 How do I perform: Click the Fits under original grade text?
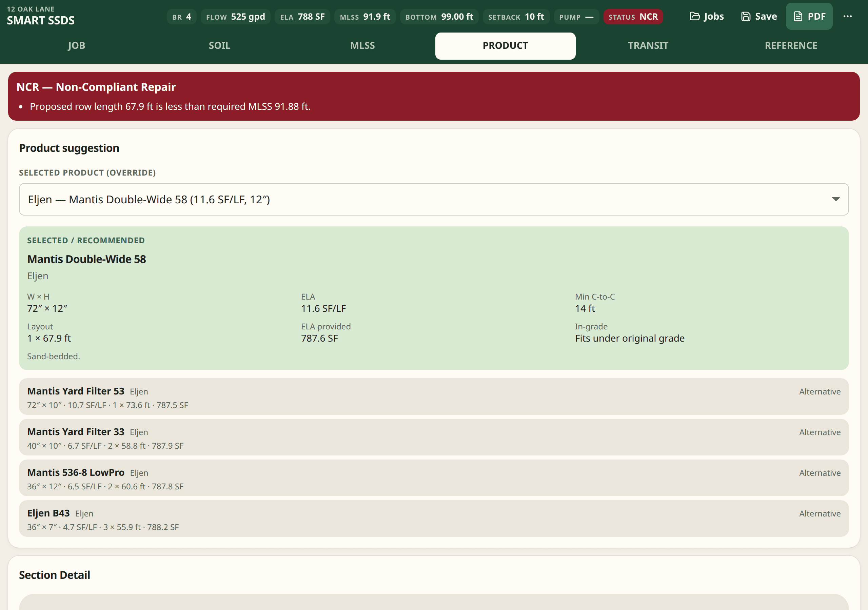click(629, 338)
